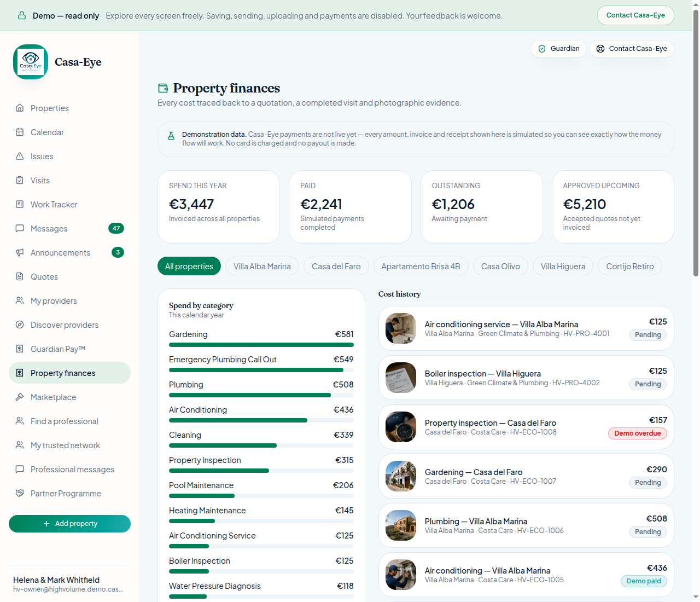Viewport: 700px width, 602px height.
Task: Filter by All properties
Action: [189, 266]
